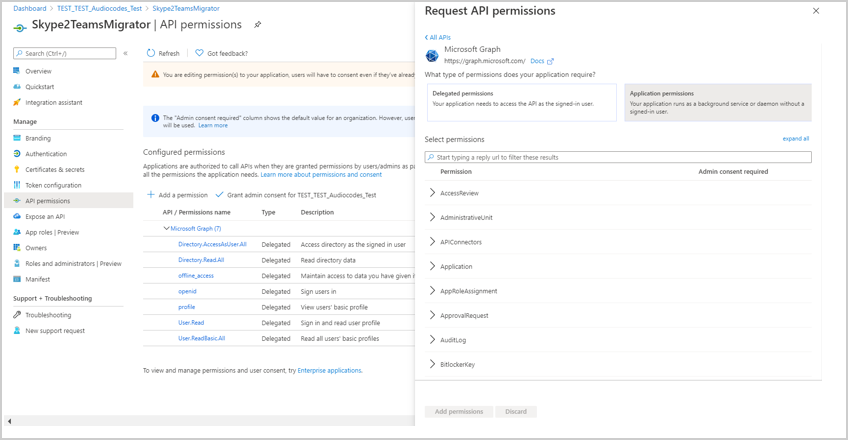Click the Microsoft Graph logo icon

pos(432,55)
